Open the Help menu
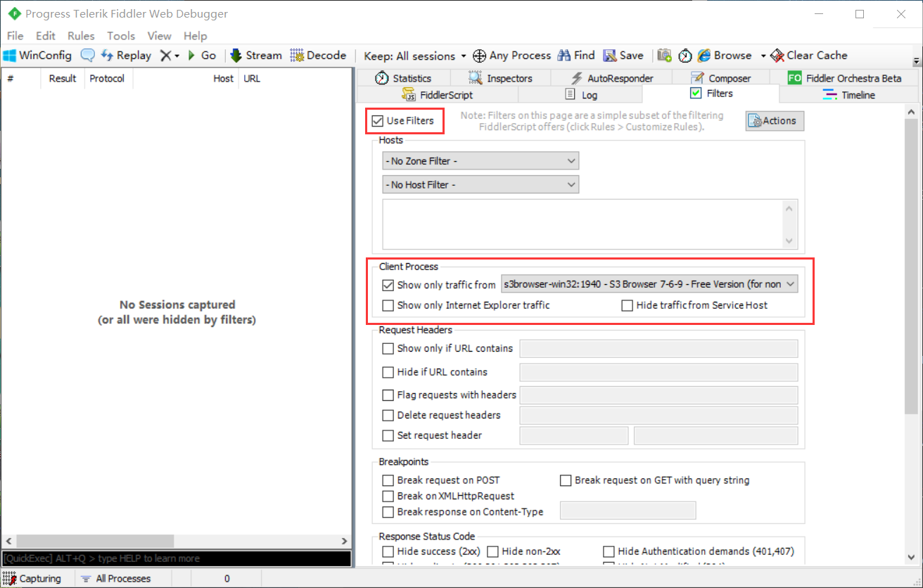The width and height of the screenshot is (923, 588). (196, 36)
